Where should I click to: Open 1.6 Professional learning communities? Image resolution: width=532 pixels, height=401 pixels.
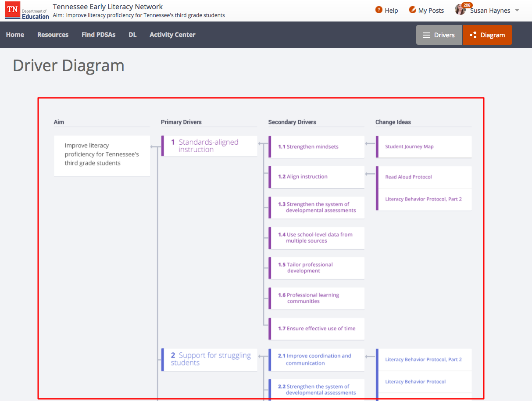316,298
